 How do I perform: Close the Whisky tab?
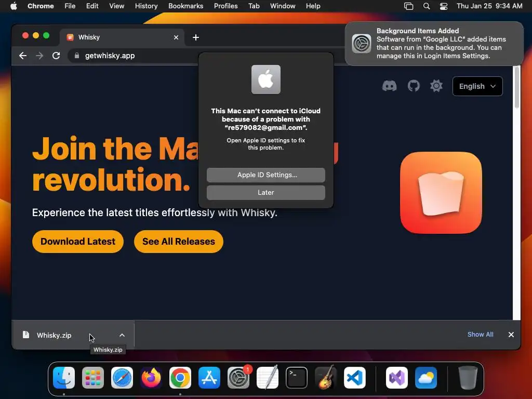click(176, 37)
